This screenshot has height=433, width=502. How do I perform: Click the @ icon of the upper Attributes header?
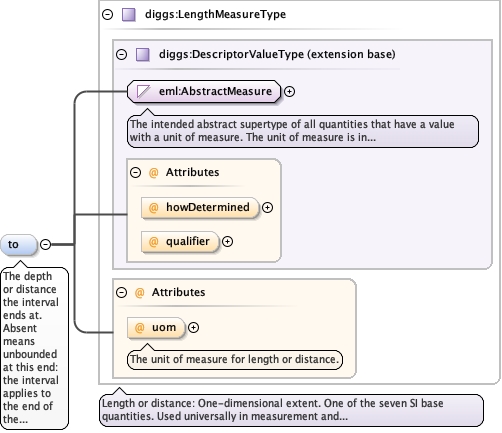153,173
